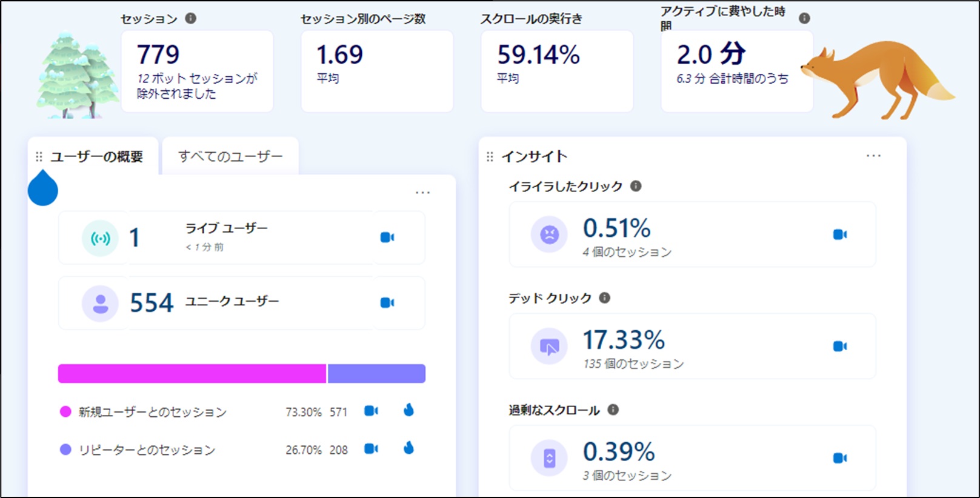Click info icon beside デッド クリック
This screenshot has height=498, width=980.
point(604,298)
